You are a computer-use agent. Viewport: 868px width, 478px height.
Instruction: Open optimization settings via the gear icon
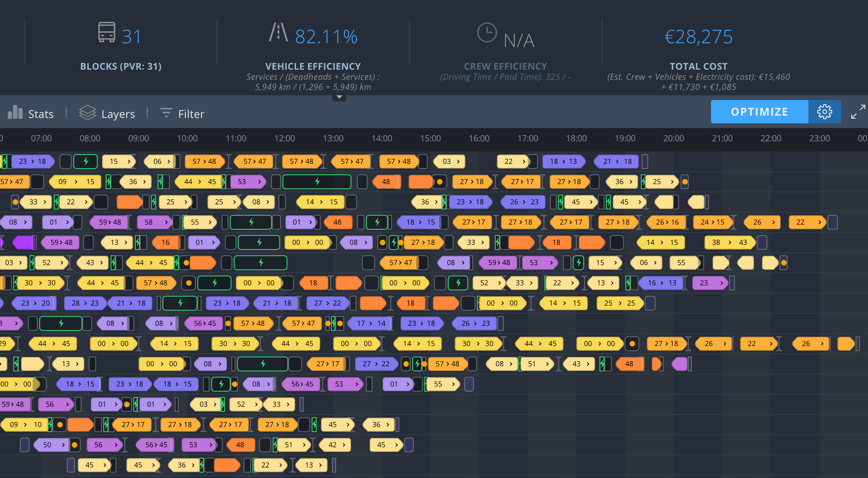[824, 112]
